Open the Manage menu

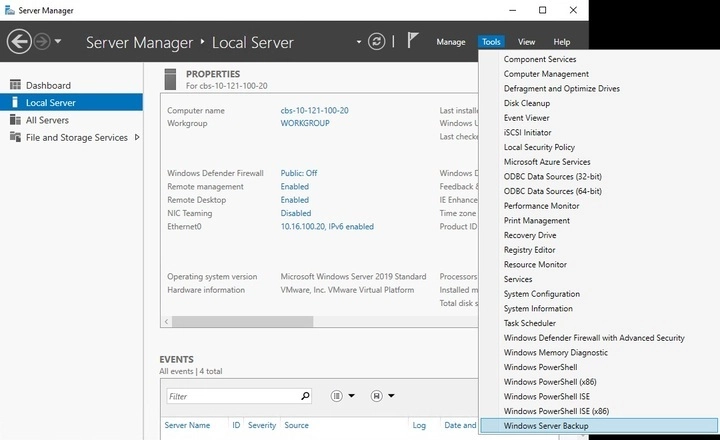click(450, 42)
